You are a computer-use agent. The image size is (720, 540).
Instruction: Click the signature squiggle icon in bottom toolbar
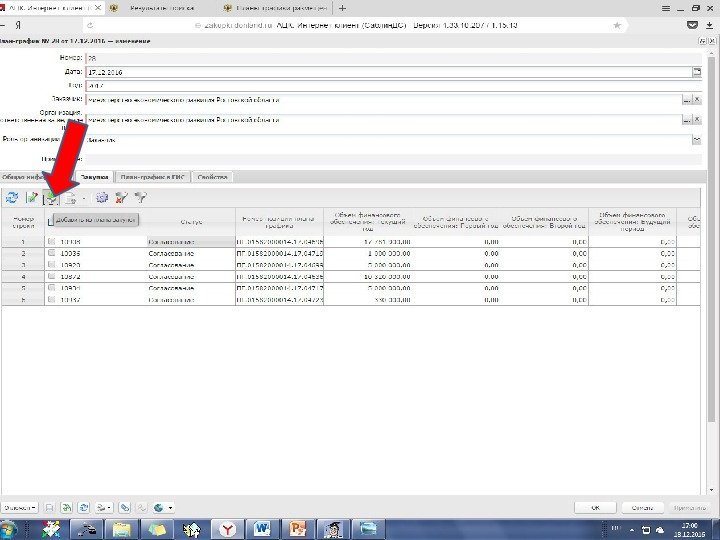point(141,507)
